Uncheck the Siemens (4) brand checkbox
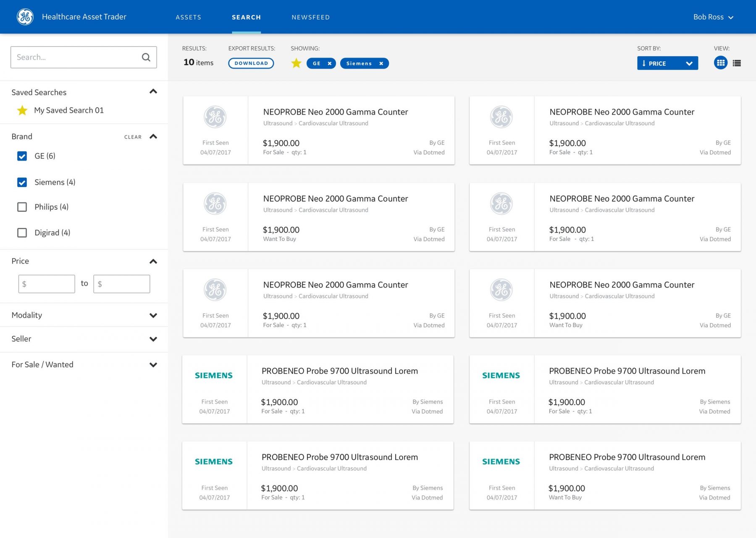The height and width of the screenshot is (538, 756). point(22,182)
